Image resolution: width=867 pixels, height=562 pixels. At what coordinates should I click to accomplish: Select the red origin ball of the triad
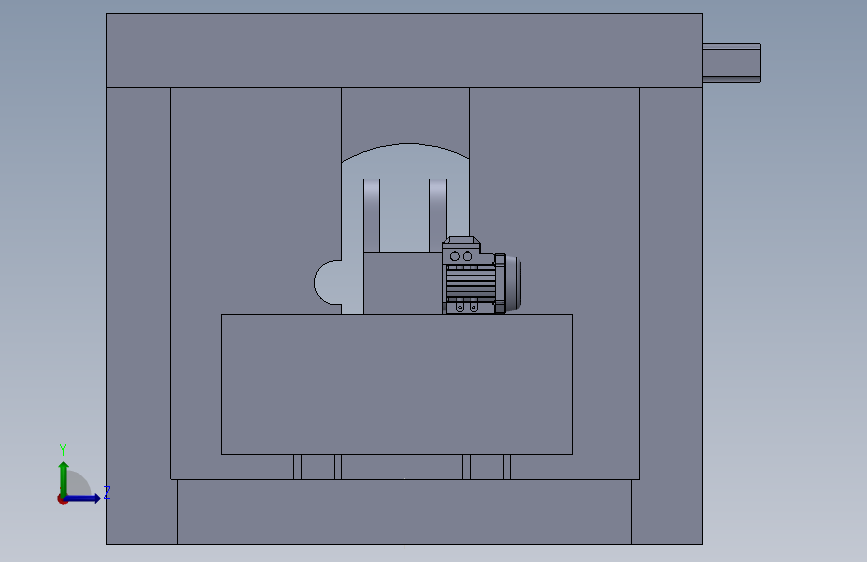click(62, 499)
